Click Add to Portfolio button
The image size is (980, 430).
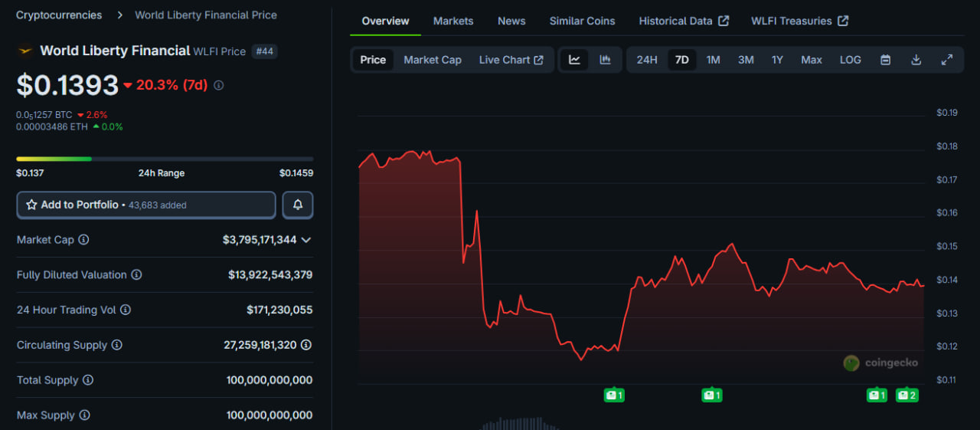click(x=146, y=205)
